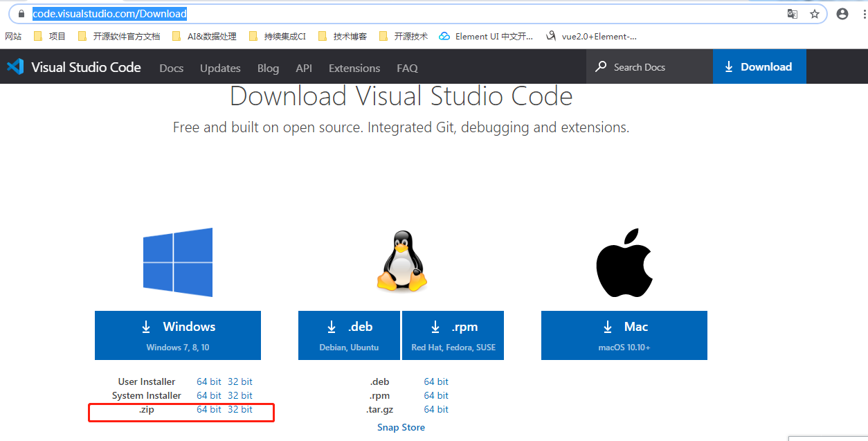Open the FAQ menu item
868x441 pixels.
pyautogui.click(x=407, y=68)
